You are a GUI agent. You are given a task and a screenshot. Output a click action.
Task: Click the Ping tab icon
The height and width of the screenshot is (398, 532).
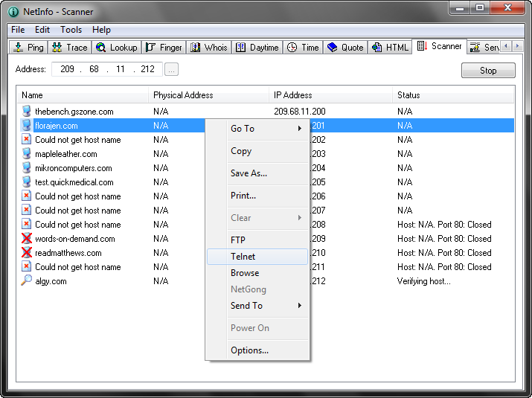pos(18,48)
